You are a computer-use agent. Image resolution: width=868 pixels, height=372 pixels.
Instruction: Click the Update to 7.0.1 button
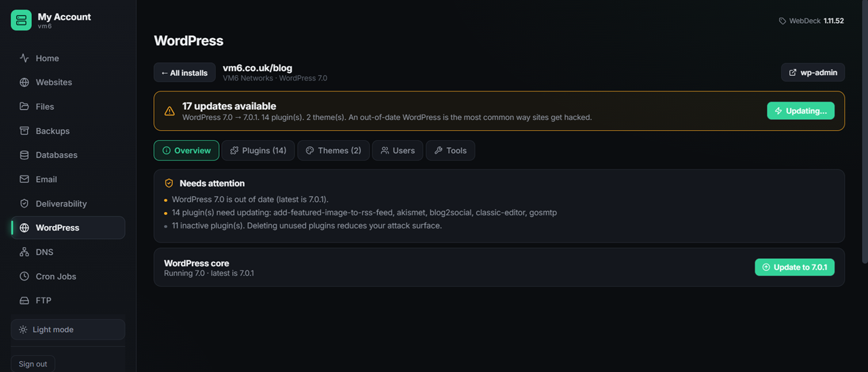pyautogui.click(x=795, y=267)
